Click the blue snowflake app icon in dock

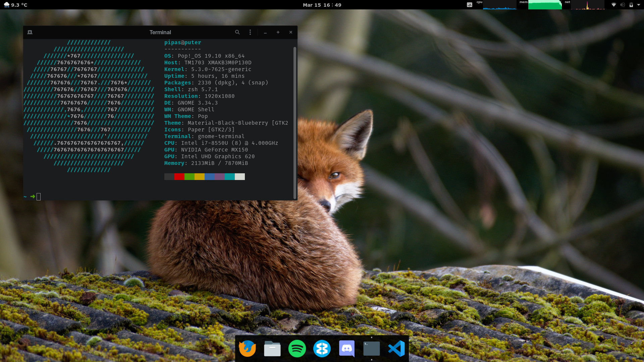pyautogui.click(x=322, y=349)
